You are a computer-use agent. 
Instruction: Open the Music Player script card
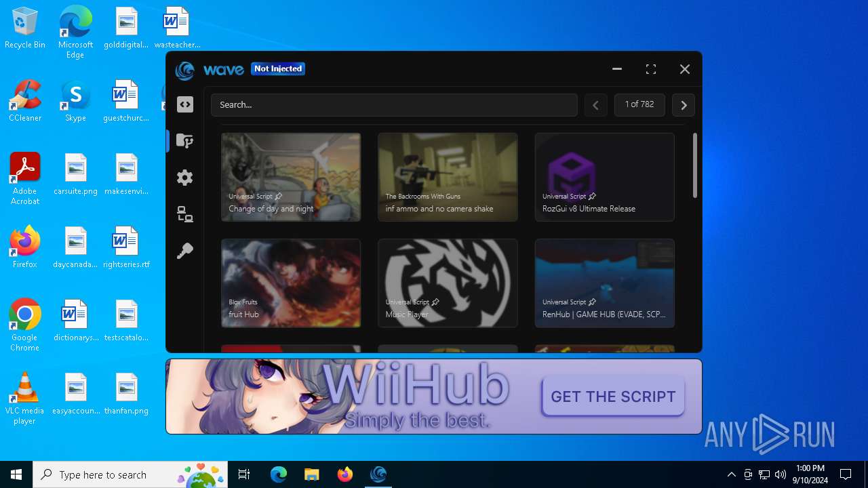coord(448,283)
